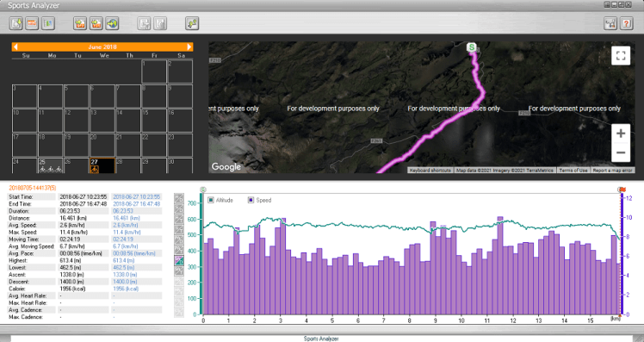Click the Descent label
Image resolution: width=644 pixels, height=342 pixels.
coord(19,282)
